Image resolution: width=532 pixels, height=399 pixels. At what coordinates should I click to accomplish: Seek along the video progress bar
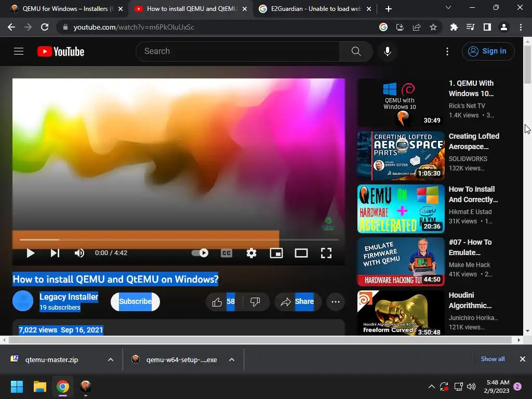click(x=179, y=240)
